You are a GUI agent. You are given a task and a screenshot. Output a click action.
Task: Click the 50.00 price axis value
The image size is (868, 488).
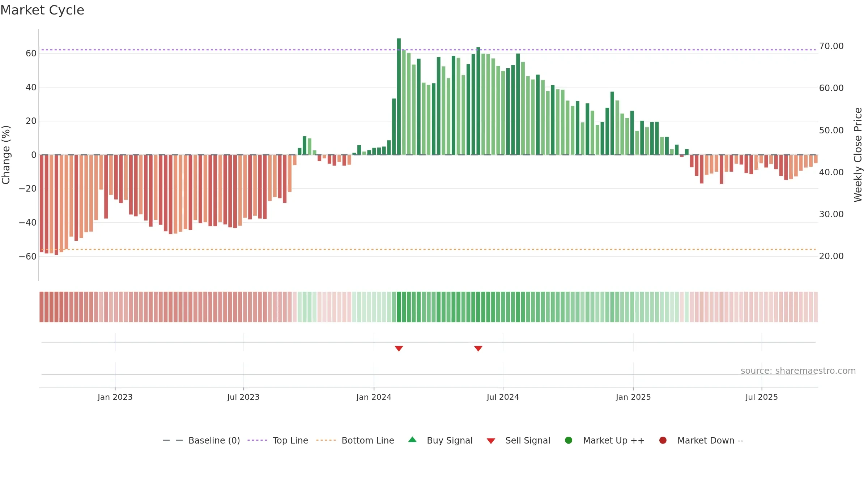click(x=831, y=130)
